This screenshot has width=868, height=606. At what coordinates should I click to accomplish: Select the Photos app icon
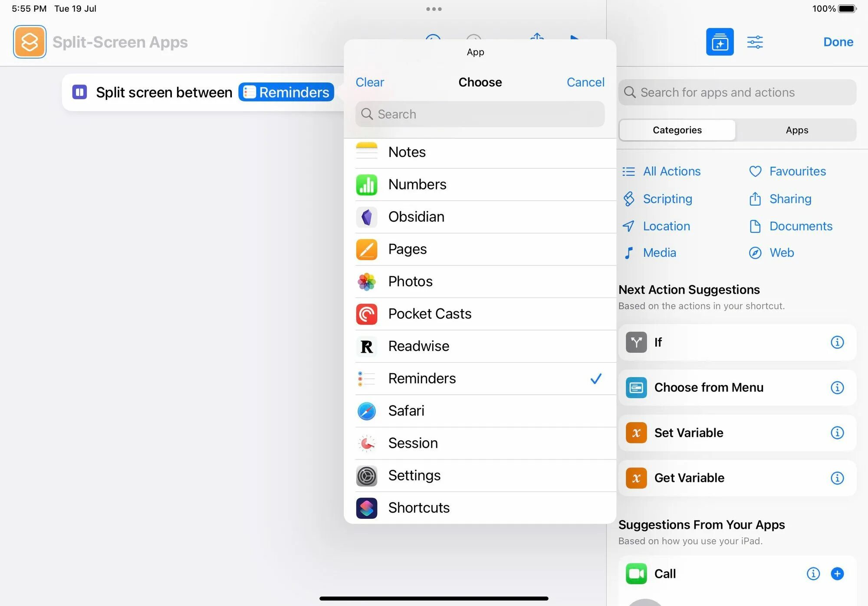368,281
